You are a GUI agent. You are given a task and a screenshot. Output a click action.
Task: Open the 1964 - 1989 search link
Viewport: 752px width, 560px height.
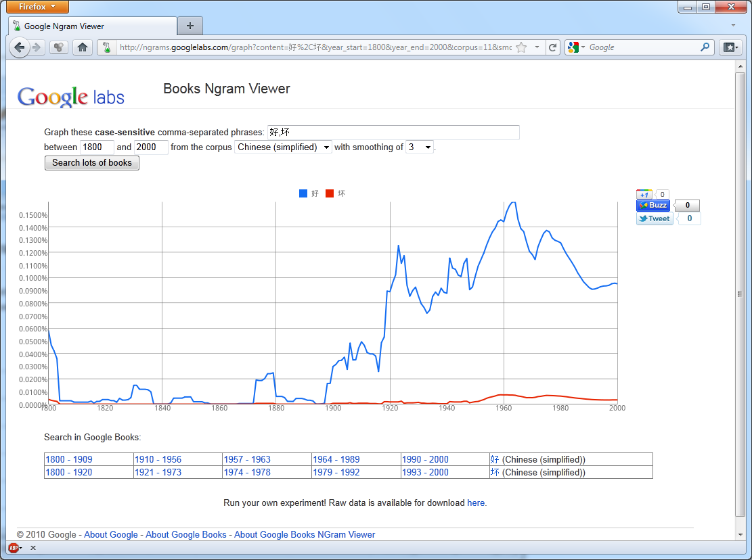coord(336,459)
